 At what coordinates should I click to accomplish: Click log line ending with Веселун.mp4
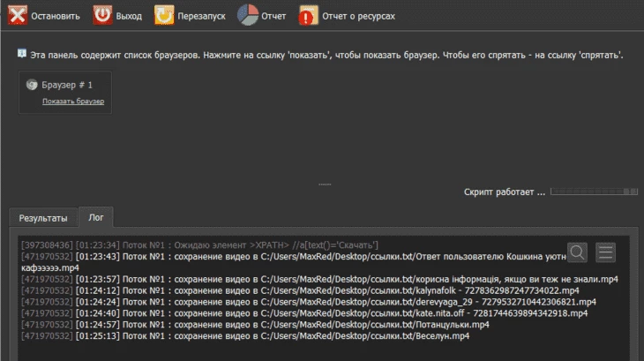pos(245,336)
